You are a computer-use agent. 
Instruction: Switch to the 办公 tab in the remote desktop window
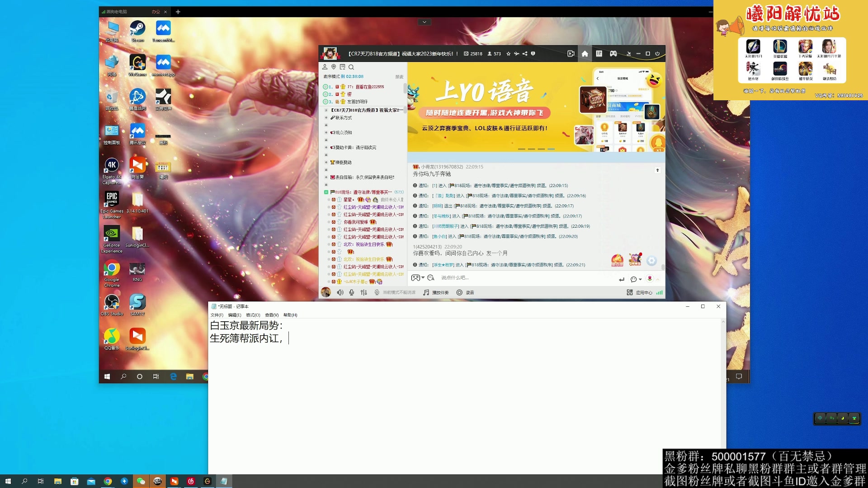point(156,12)
